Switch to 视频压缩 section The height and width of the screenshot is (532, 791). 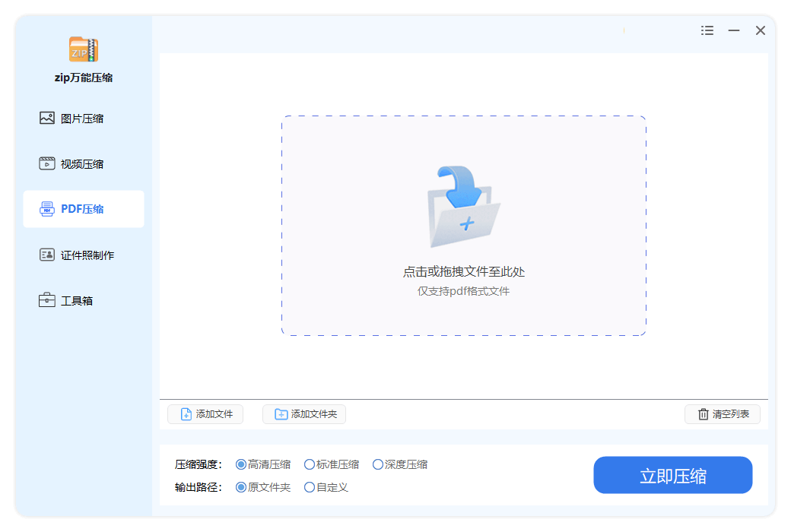pos(83,164)
